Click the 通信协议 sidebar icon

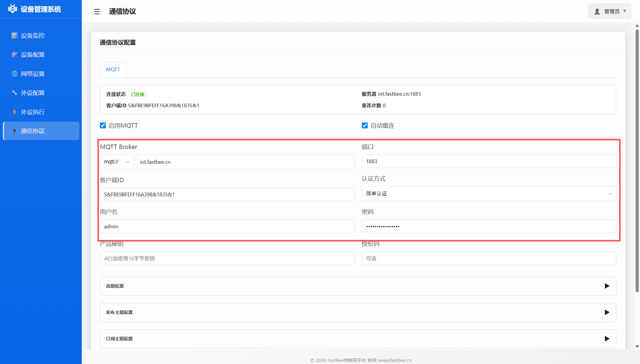(15, 131)
